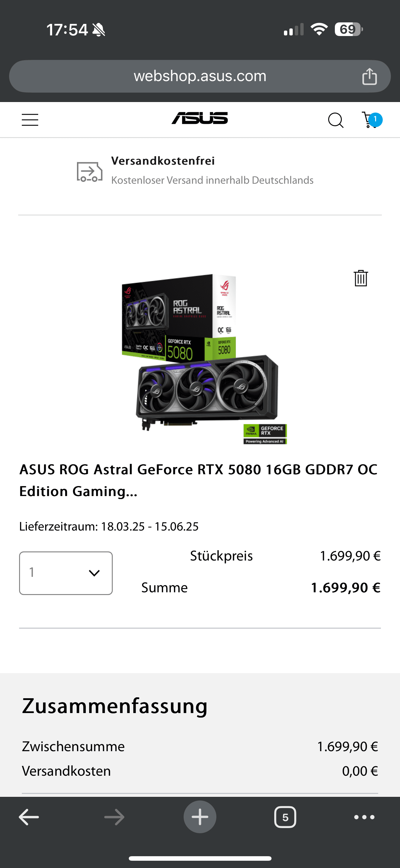Tap the cart badge showing 1 item
Viewport: 400px width, 868px height.
tap(375, 120)
